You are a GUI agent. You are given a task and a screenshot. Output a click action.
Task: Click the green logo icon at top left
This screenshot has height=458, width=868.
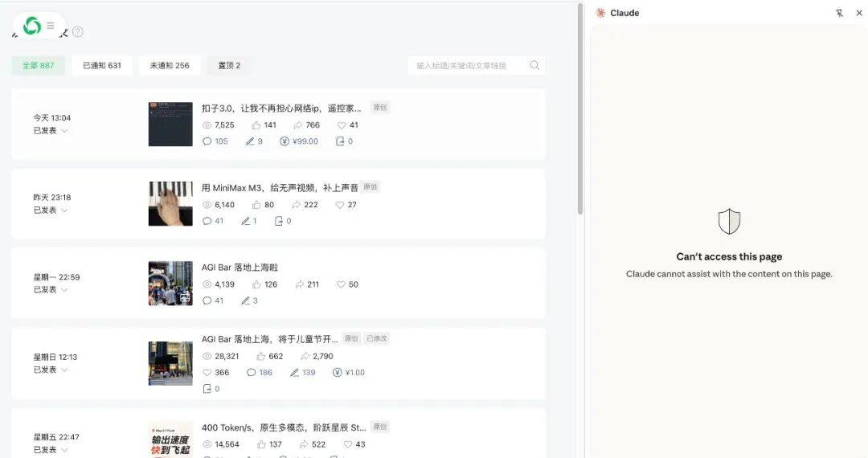[32, 26]
